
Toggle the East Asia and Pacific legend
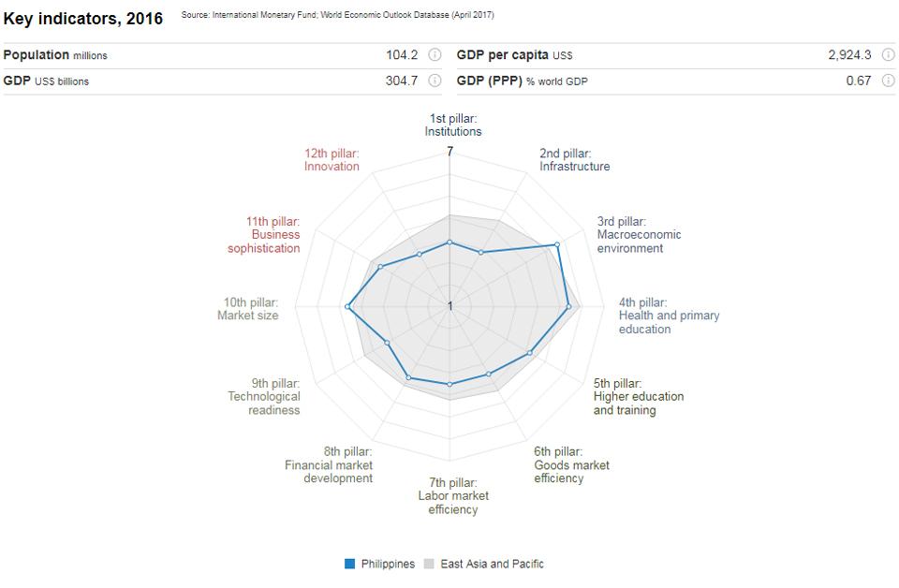pos(492,564)
